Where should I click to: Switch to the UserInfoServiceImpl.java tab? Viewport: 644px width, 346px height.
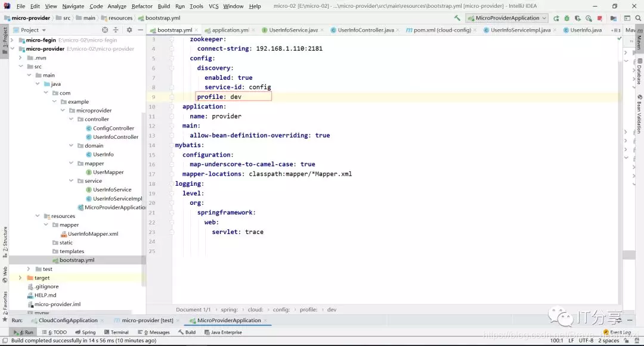click(521, 30)
